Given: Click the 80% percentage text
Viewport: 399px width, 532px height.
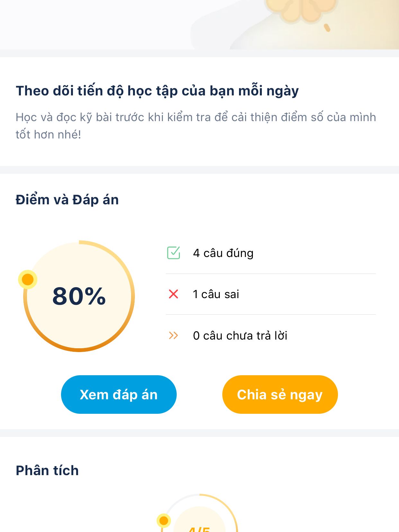Looking at the screenshot, I should [x=79, y=296].
